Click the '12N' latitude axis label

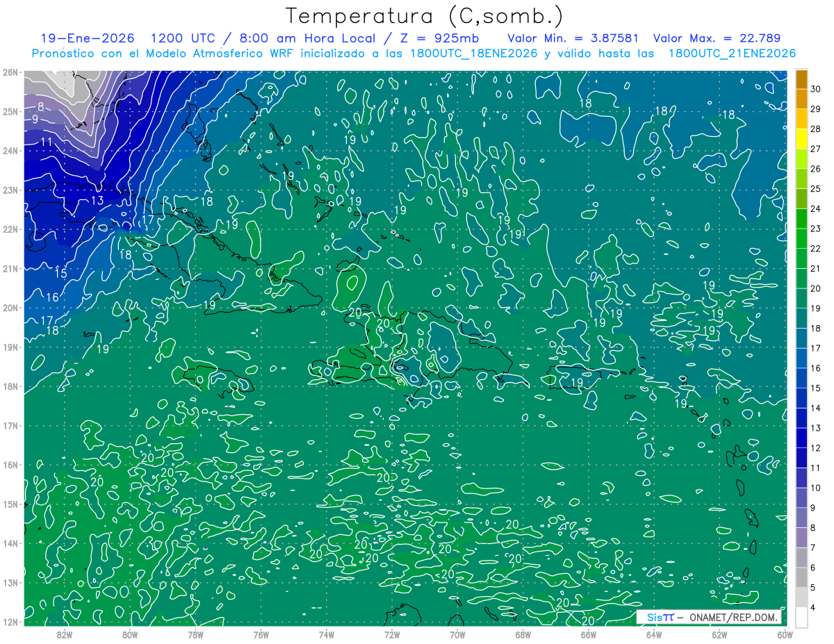10,622
